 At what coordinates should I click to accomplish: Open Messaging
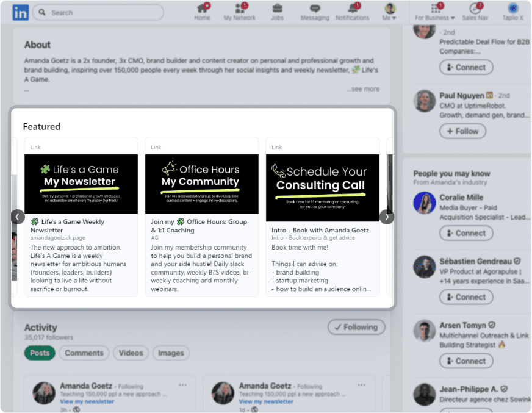(315, 12)
